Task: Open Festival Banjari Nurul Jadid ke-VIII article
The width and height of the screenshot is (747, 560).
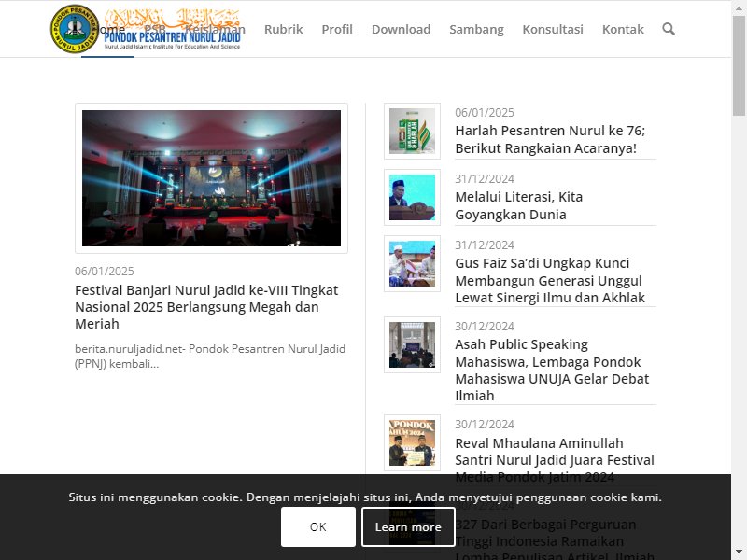Action: (206, 307)
